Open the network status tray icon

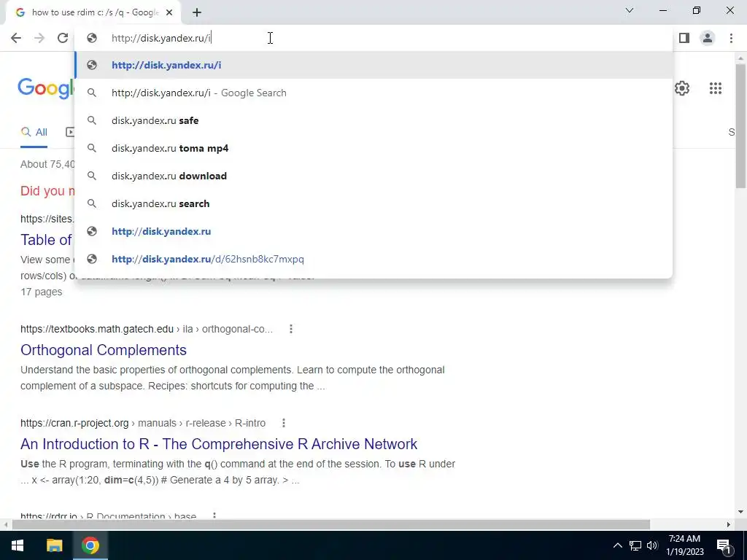(x=635, y=545)
